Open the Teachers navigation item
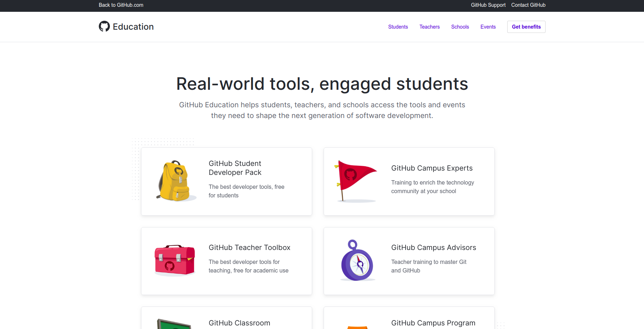The height and width of the screenshot is (329, 644). [429, 27]
